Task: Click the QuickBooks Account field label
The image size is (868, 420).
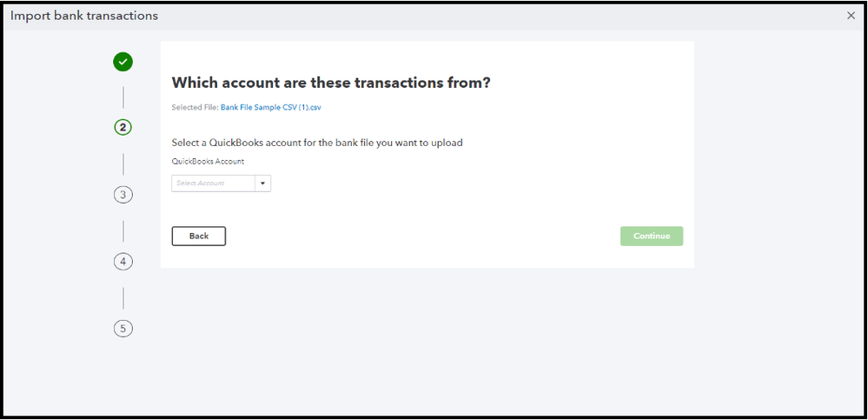Action: point(208,161)
